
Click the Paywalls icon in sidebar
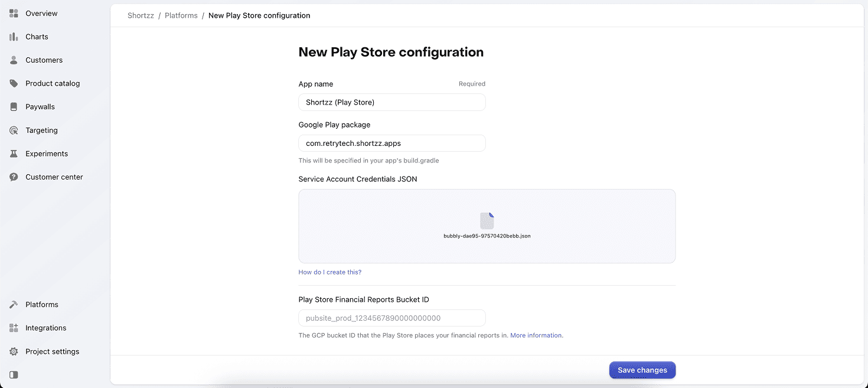14,107
